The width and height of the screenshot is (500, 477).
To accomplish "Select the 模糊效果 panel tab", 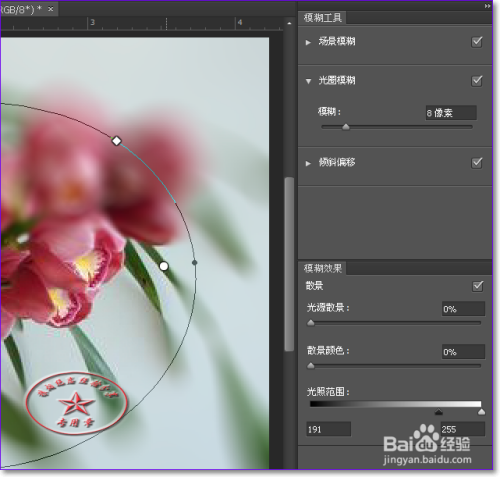I will 323,268.
